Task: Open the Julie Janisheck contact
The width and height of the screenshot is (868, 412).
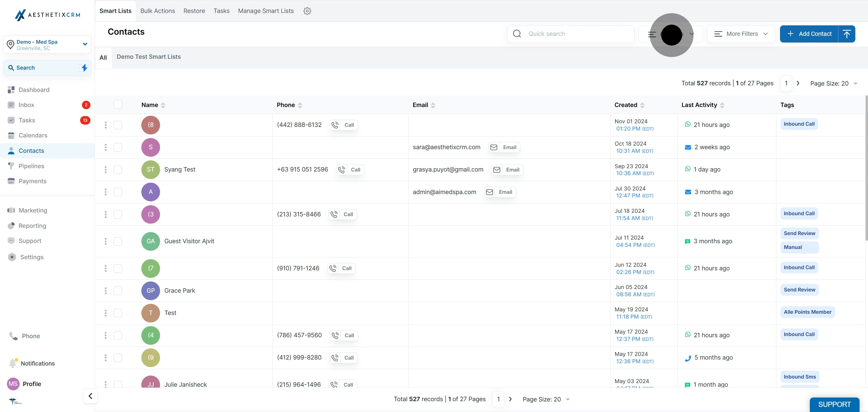Action: pos(185,384)
